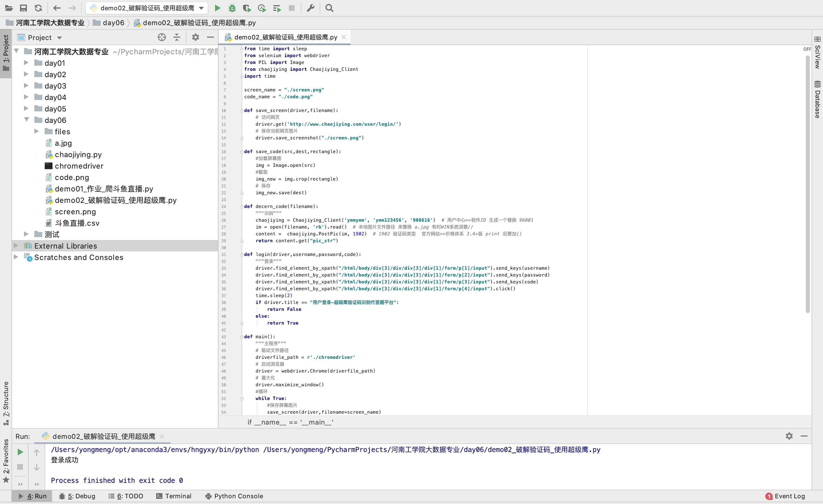Click the Project panel settings gear

[x=195, y=37]
